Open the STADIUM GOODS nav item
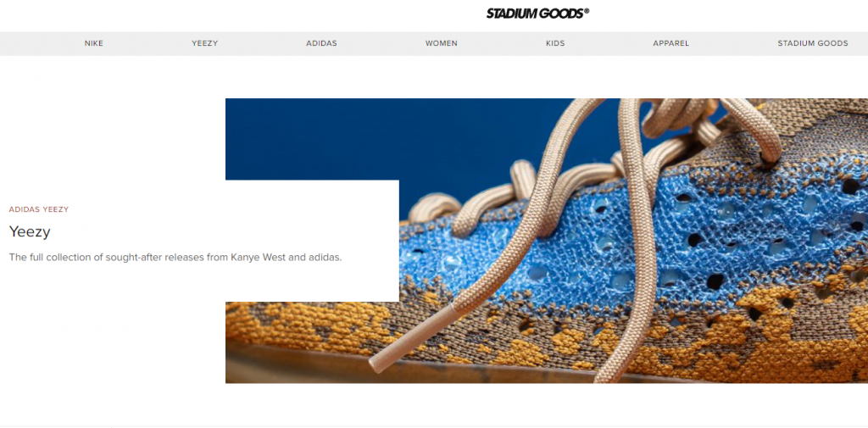Viewport: 868px width, 428px height. click(813, 43)
